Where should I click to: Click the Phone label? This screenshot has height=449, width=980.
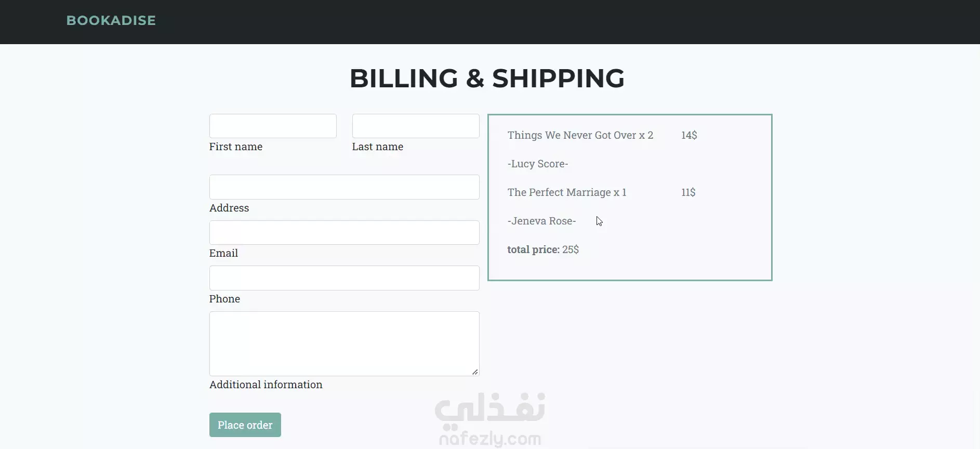(x=224, y=299)
